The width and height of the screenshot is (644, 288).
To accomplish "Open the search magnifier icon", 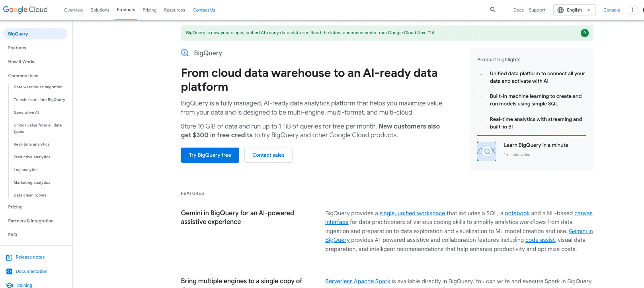I will tap(493, 10).
